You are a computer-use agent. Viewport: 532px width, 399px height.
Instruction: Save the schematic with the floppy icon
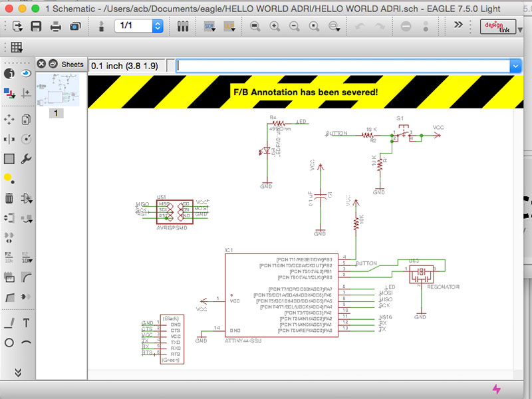point(36,26)
